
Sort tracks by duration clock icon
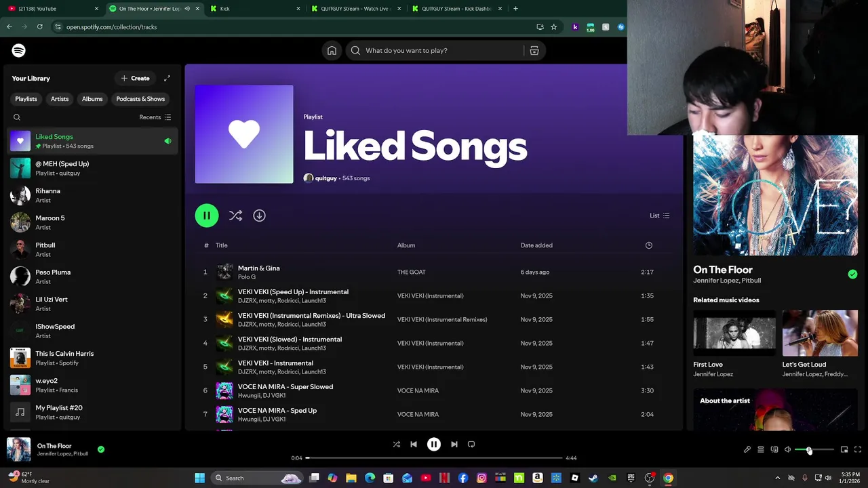pos(649,245)
